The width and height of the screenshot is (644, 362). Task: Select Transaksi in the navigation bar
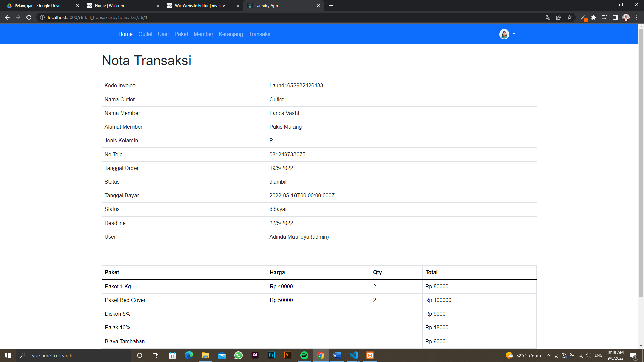260,34
